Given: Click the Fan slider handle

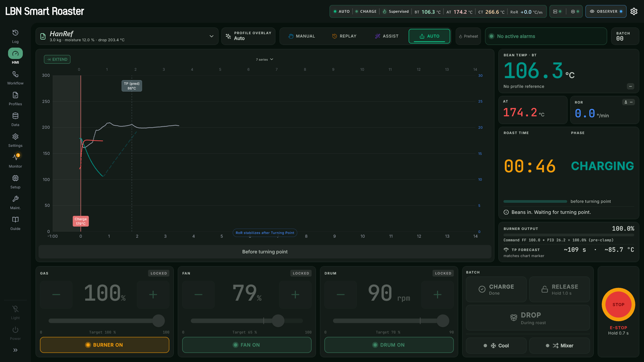Looking at the screenshot, I should pos(278,321).
